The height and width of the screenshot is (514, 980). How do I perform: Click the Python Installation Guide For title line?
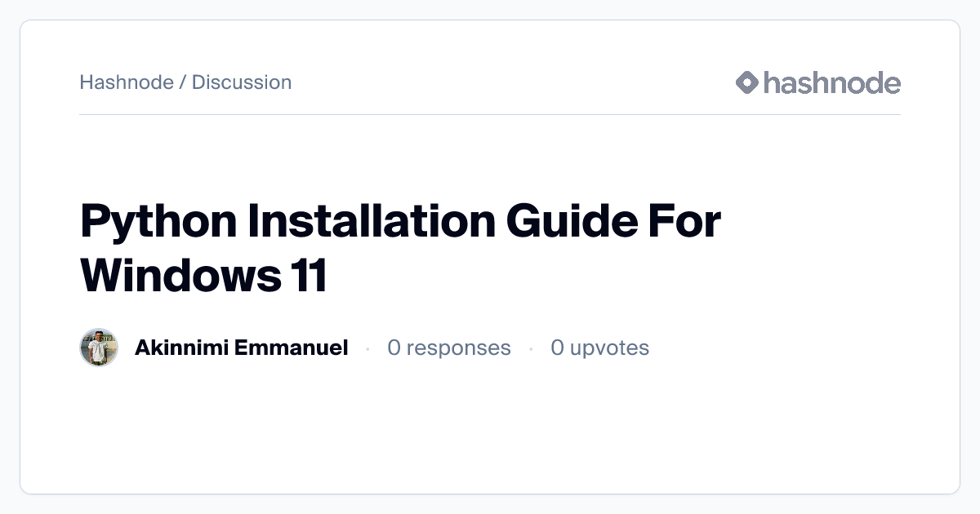(400, 222)
